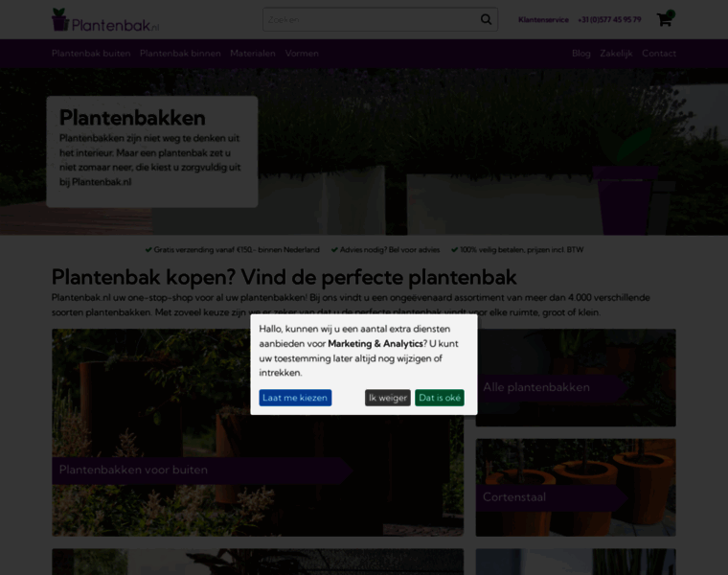Open the Cortenstaal category tile
The width and height of the screenshot is (728, 575).
(576, 487)
